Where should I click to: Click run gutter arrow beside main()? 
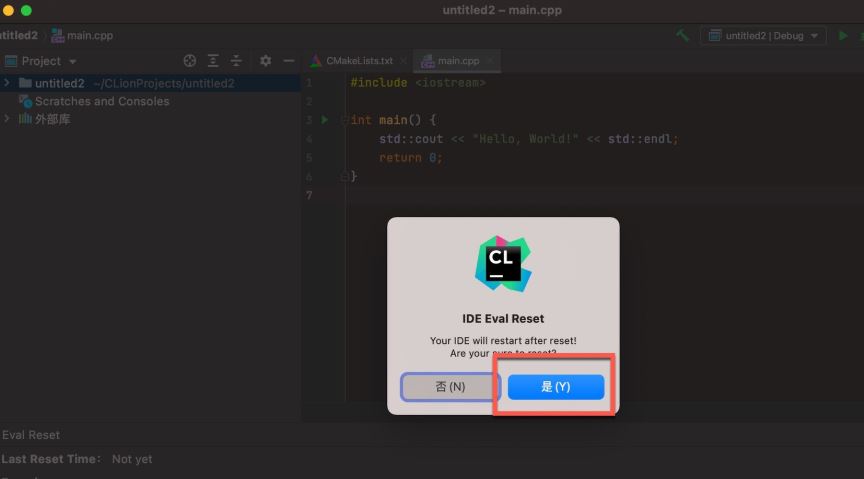point(325,120)
